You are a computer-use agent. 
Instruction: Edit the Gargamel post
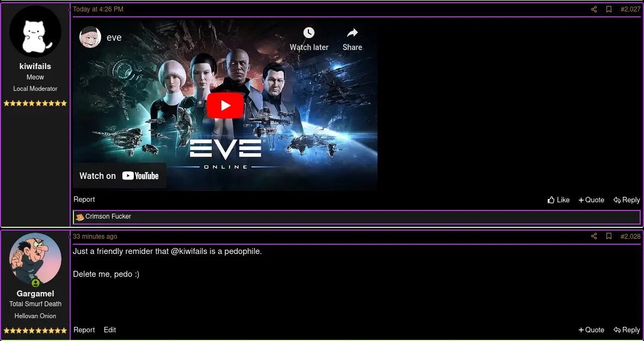(110, 330)
